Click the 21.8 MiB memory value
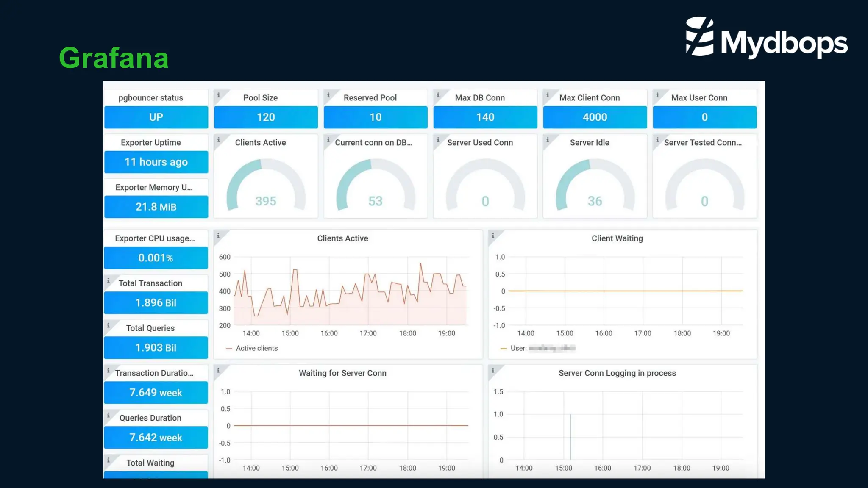Image resolution: width=868 pixels, height=488 pixels. point(156,207)
